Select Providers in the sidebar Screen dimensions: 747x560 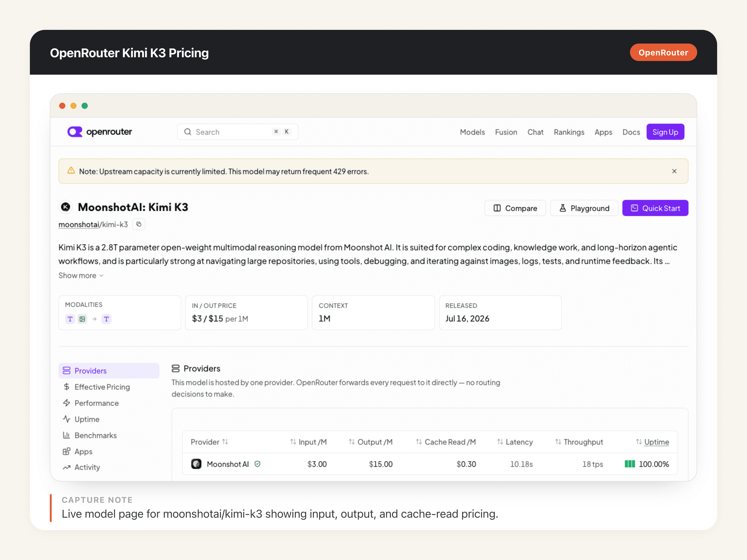(109, 371)
